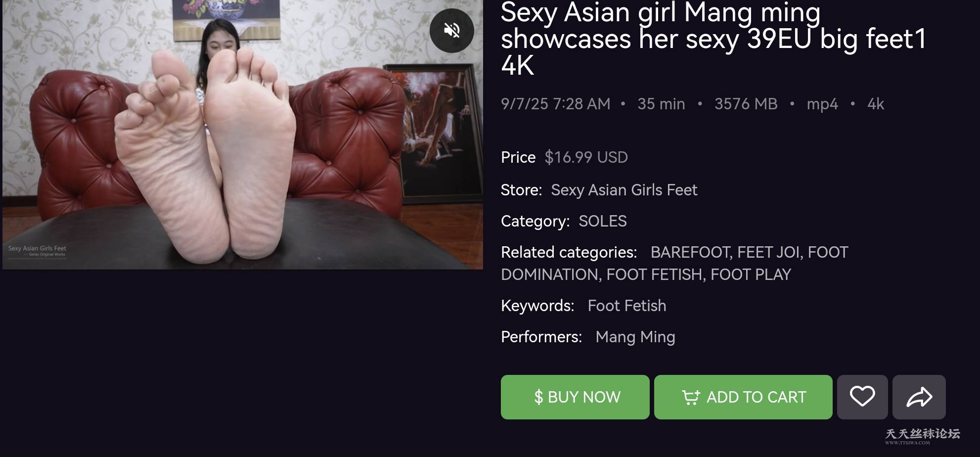Click the share arrow icon
980x457 pixels.
tap(919, 397)
